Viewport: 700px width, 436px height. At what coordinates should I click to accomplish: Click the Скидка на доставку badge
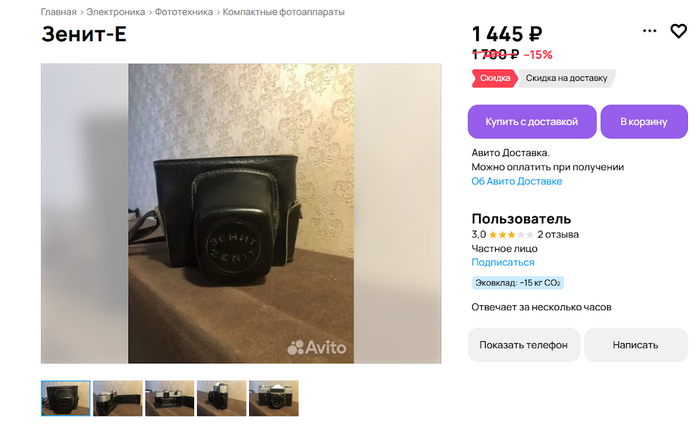pyautogui.click(x=566, y=78)
